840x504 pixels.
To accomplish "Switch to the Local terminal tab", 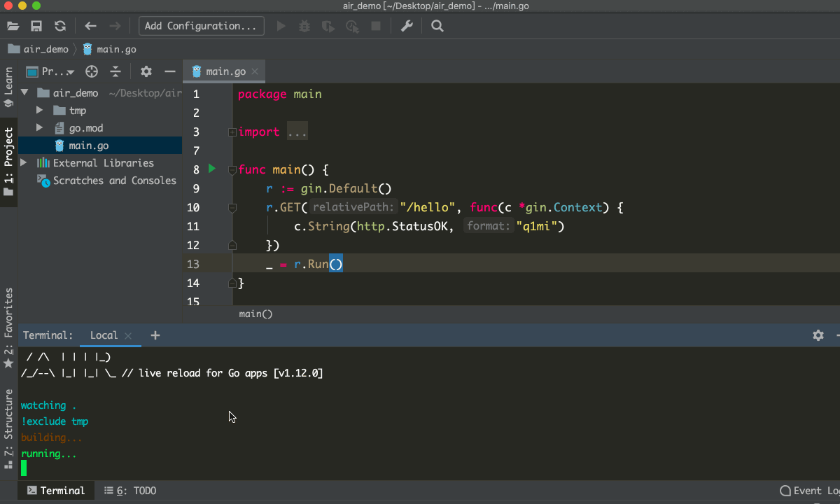I will pyautogui.click(x=104, y=335).
